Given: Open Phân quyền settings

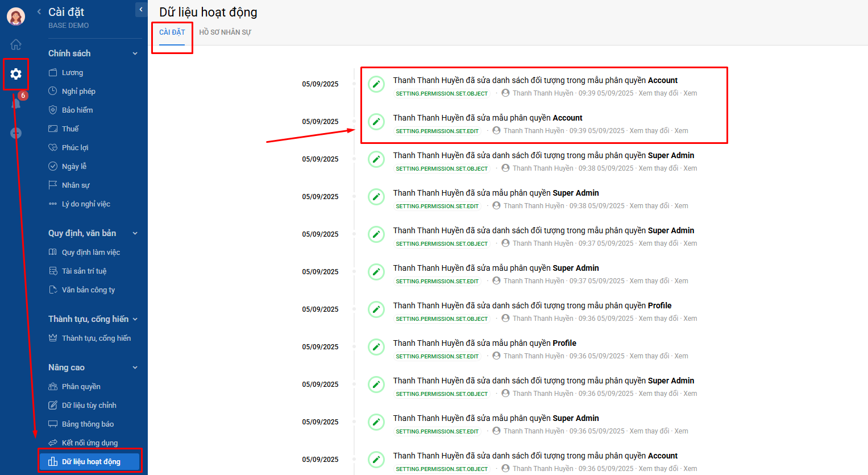Looking at the screenshot, I should 81,386.
